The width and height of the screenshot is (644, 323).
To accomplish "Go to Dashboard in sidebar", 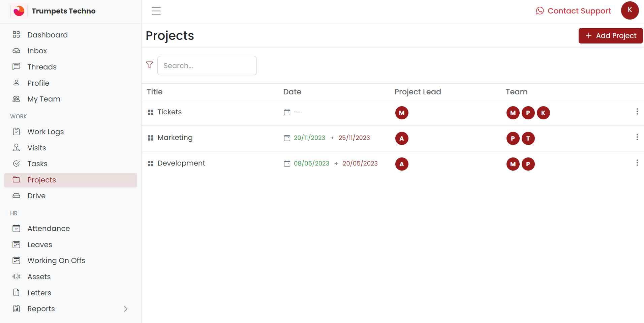I will 48,35.
